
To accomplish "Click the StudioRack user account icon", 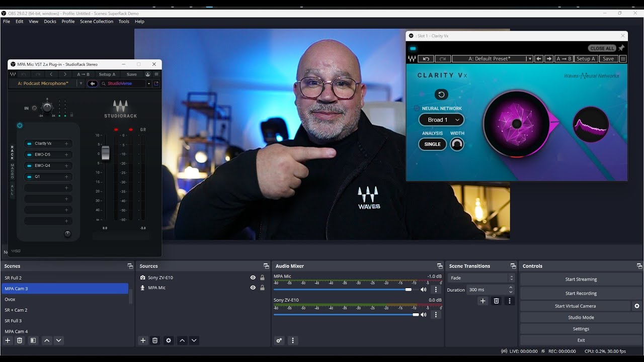I will [147, 74].
